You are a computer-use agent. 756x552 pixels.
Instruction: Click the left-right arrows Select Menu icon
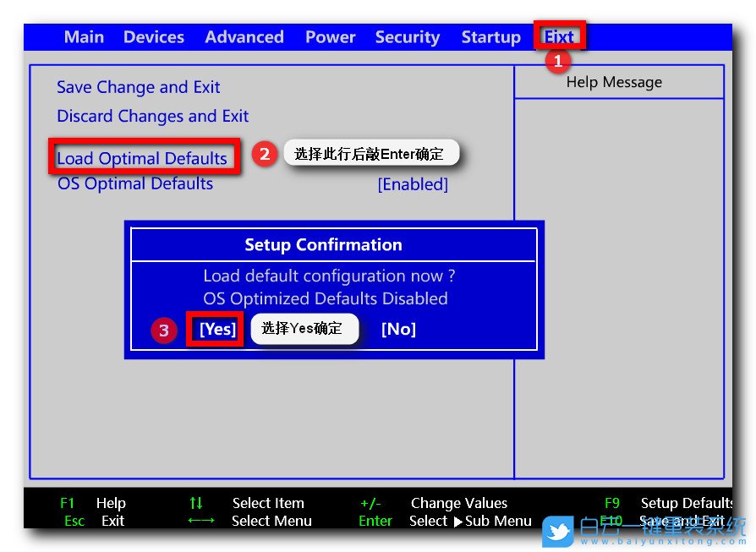pyautogui.click(x=200, y=521)
